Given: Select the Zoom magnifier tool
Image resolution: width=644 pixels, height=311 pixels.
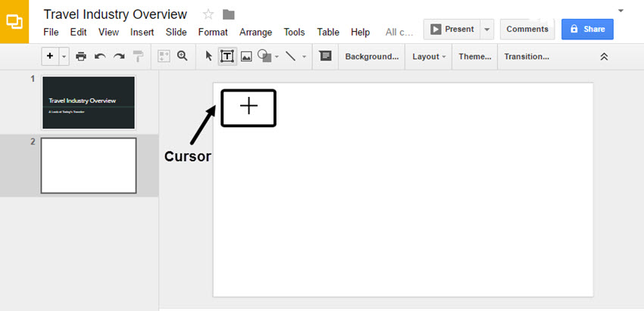Looking at the screenshot, I should click(x=183, y=56).
